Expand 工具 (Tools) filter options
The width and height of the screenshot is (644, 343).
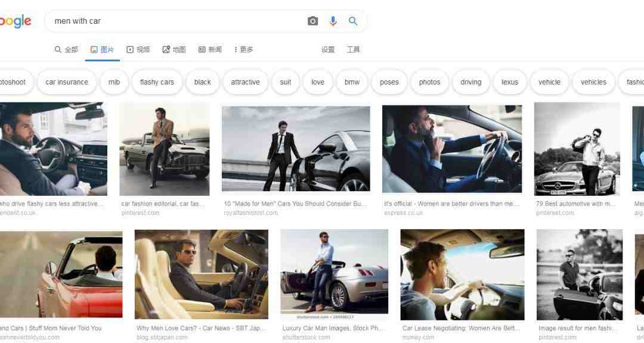point(353,49)
